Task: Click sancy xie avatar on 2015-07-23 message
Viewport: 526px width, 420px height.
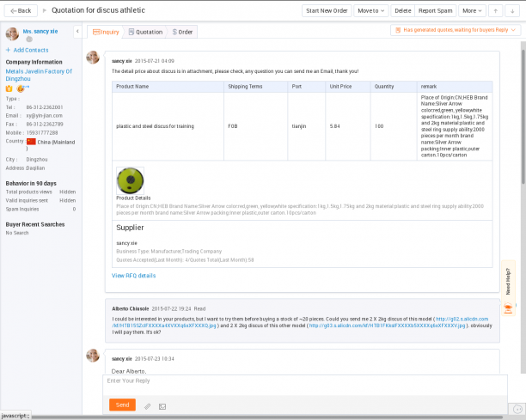Action: click(93, 356)
